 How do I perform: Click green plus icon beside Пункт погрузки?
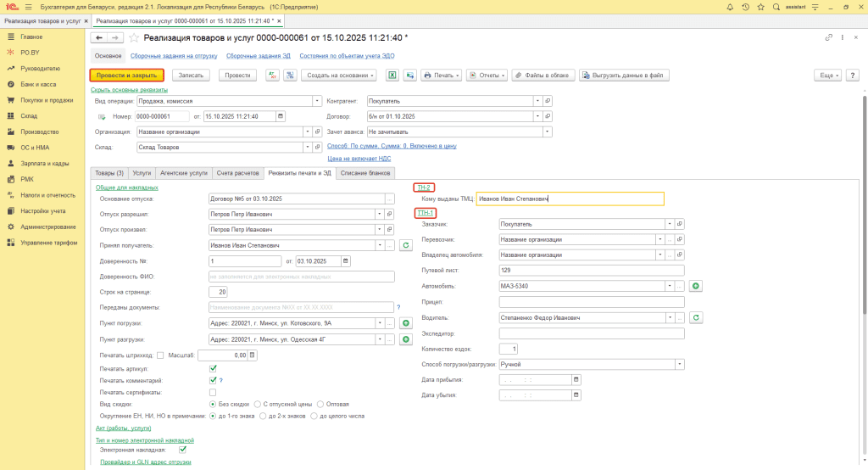(x=405, y=323)
